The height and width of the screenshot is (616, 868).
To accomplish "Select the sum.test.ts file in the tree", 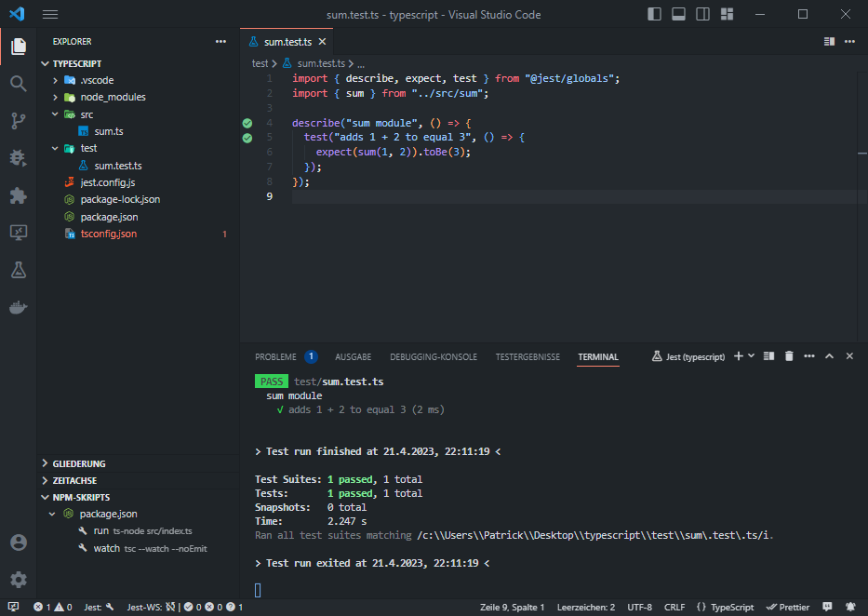I will (x=118, y=165).
